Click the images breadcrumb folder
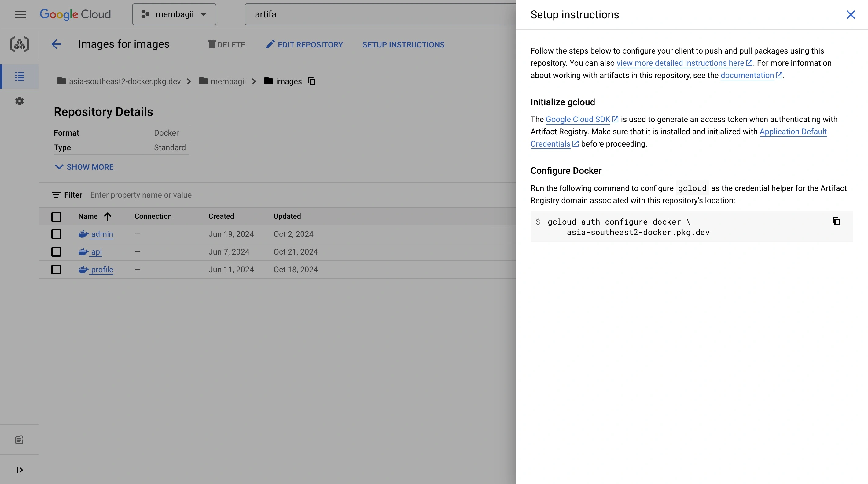The width and height of the screenshot is (868, 484). (283, 81)
